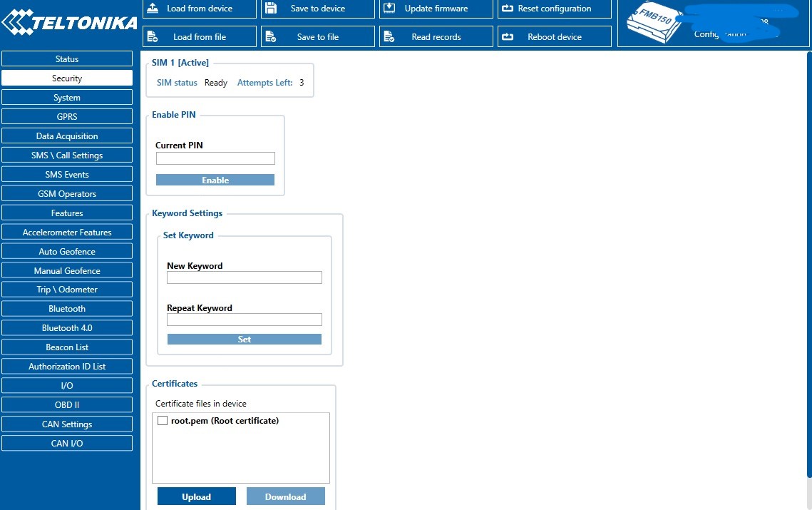Click the Load from device icon
This screenshot has height=510, width=812.
coord(153,9)
